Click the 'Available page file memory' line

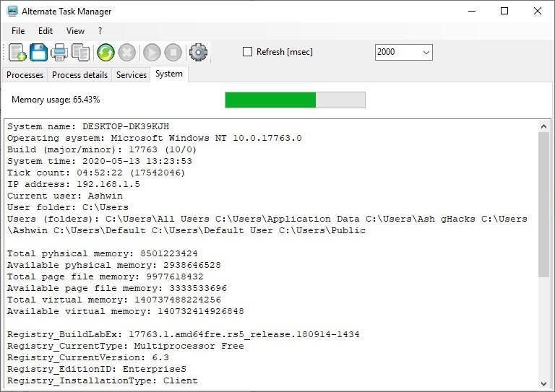117,289
